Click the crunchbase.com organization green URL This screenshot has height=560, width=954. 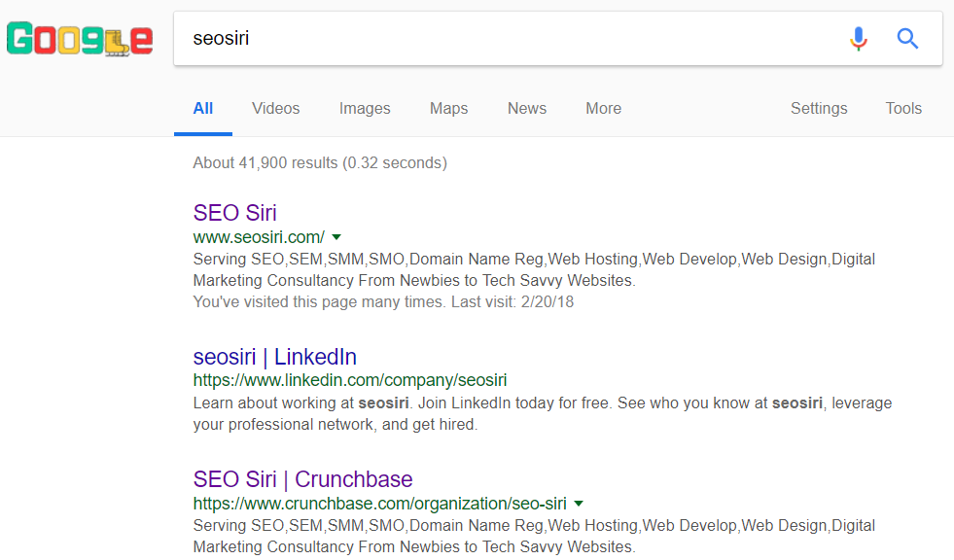click(x=379, y=504)
